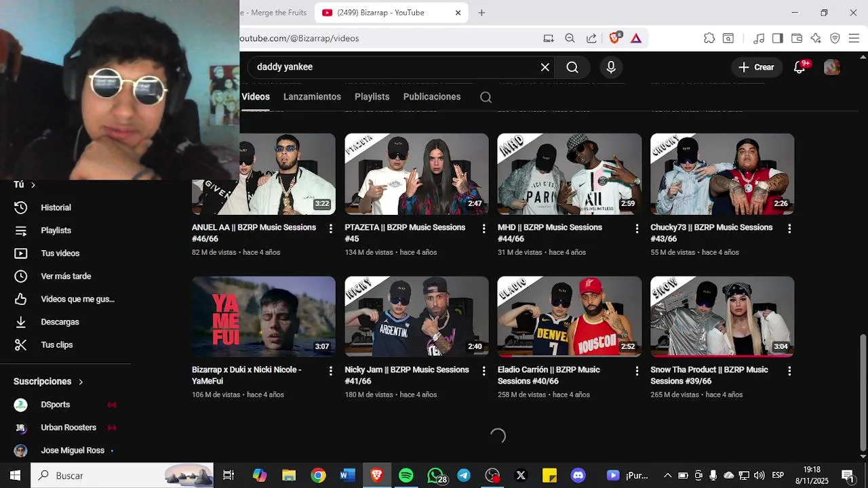Start voice search with the microphone
Viewport: 868px width, 488px height.
[611, 67]
